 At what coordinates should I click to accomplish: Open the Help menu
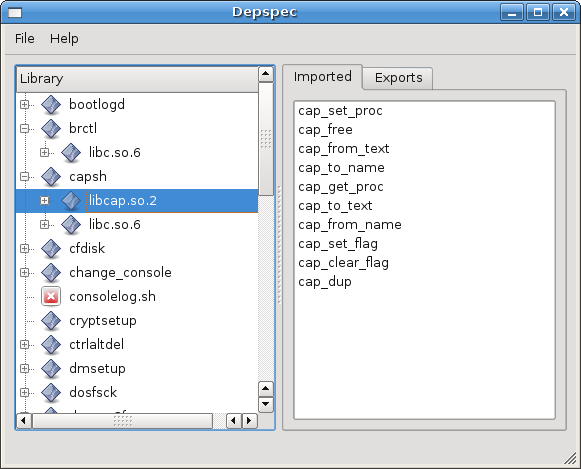coord(64,39)
